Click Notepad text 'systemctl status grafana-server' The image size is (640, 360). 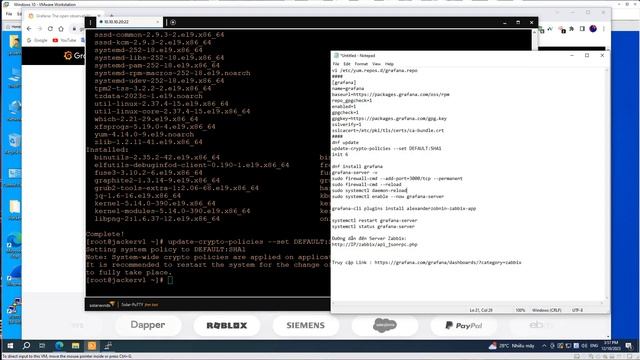(373, 226)
